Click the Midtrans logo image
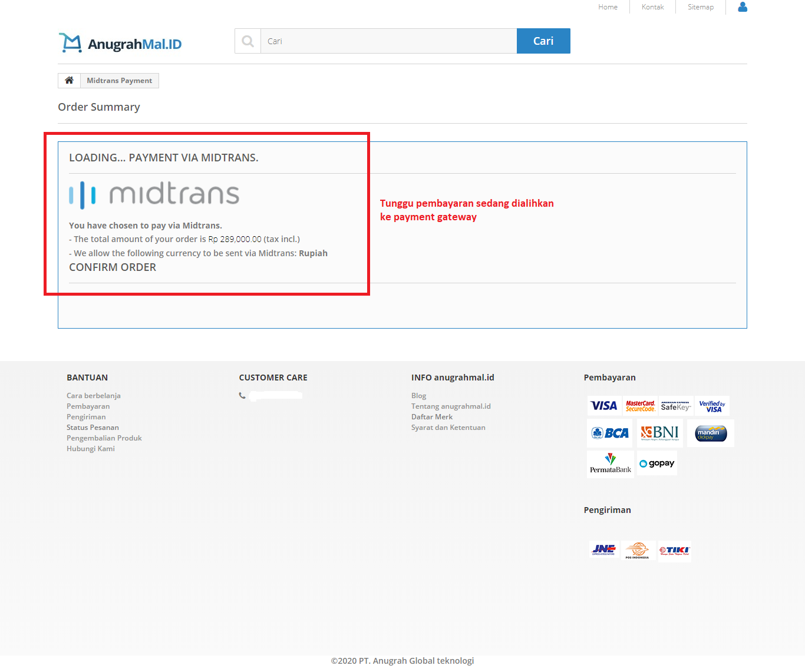This screenshot has height=672, width=805. tap(154, 195)
